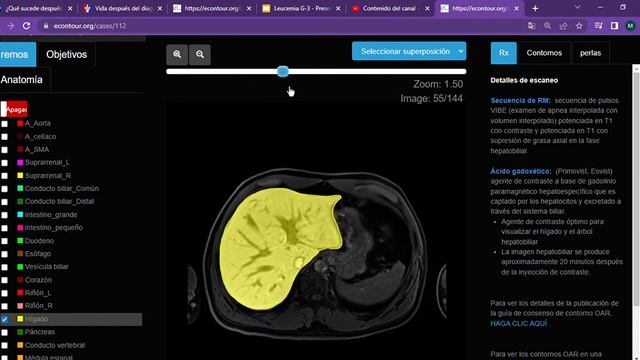
Task: Open the browser zoom indicator icon
Action: click(x=547, y=26)
